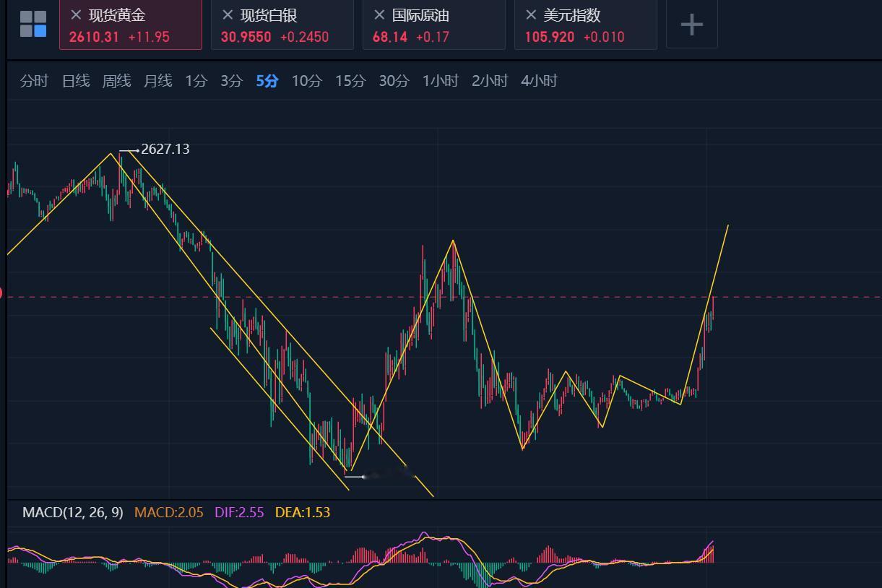The image size is (882, 588).
Task: Click the 2627.13 high price label
Action: [165, 149]
